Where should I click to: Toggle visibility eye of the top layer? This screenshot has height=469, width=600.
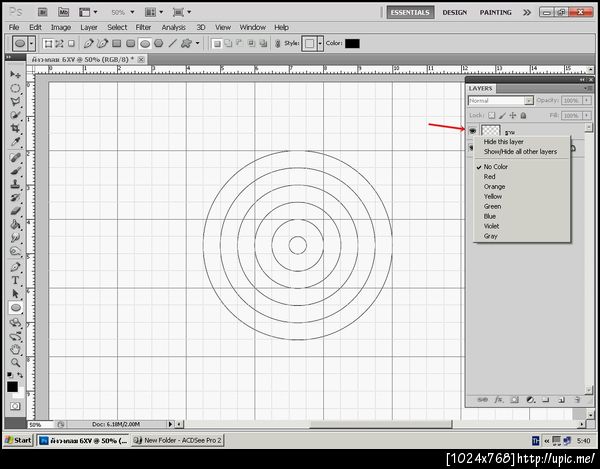[x=473, y=131]
